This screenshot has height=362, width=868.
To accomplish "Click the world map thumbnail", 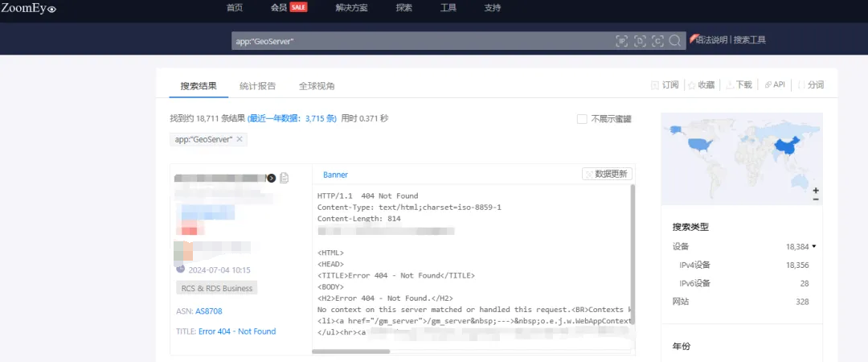I will (x=742, y=159).
